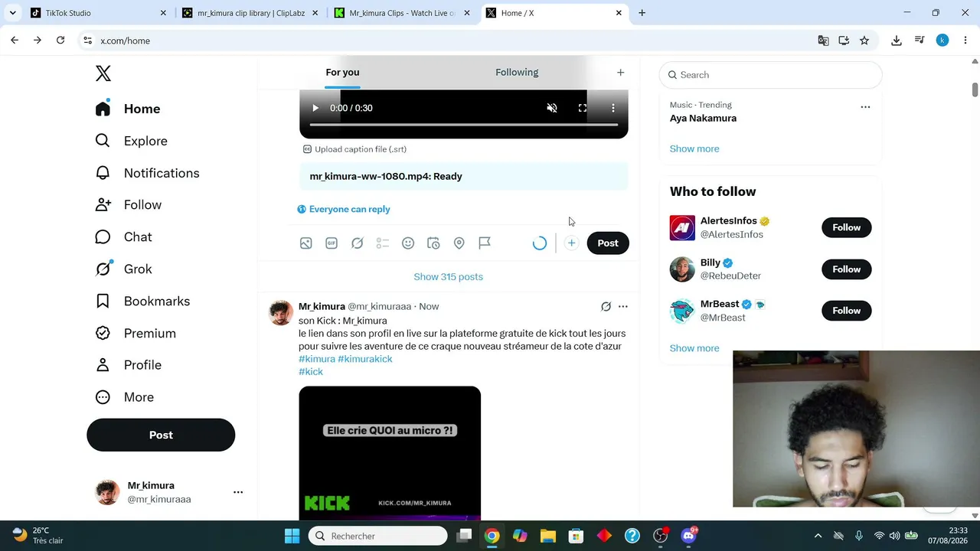
Task: Tag a location with pin icon
Action: pos(459,243)
